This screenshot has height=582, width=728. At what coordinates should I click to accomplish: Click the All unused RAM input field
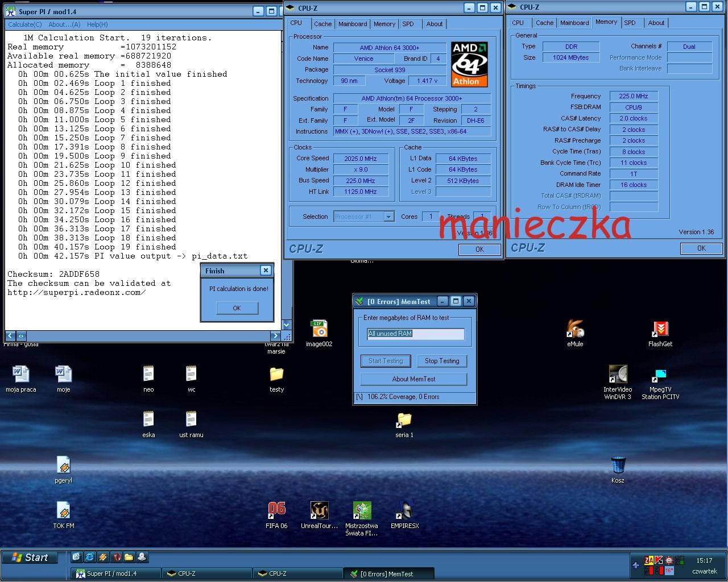coord(416,334)
